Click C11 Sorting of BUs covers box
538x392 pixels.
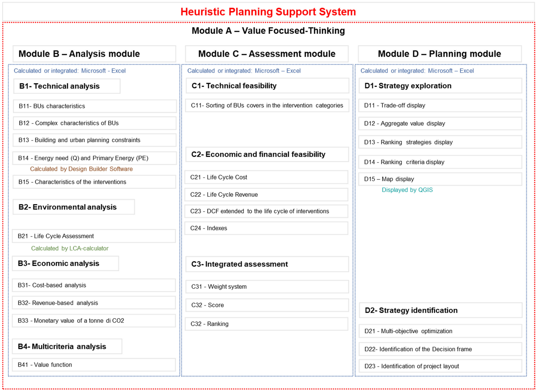(267, 106)
